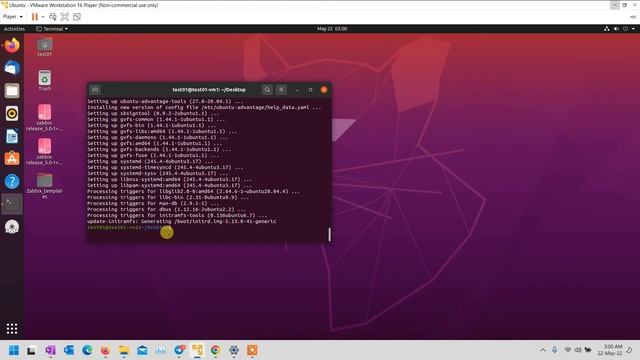Open the Files manager from the Ubuntu dock
This screenshot has height=360, width=640.
coord(12,91)
